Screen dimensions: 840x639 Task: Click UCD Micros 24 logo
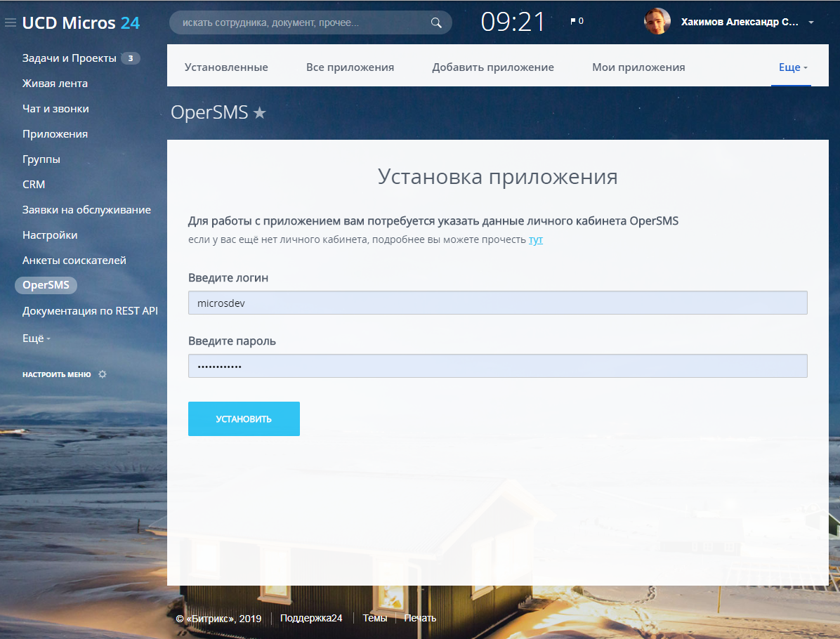pyautogui.click(x=81, y=22)
